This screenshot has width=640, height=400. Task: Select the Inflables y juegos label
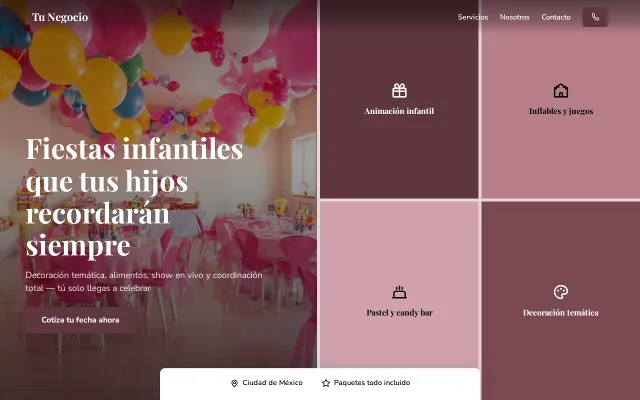561,111
